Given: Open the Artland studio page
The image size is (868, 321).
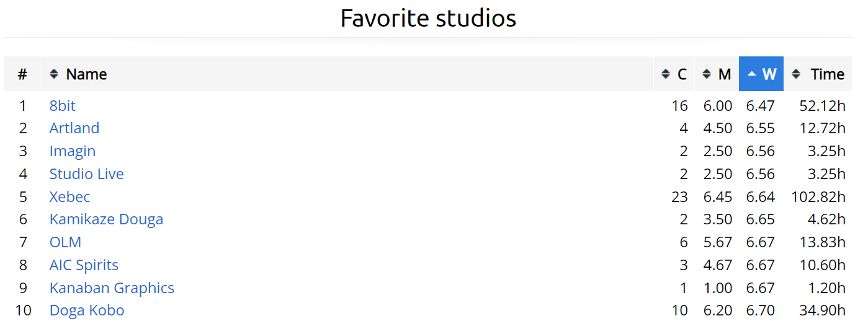Looking at the screenshot, I should 74,128.
